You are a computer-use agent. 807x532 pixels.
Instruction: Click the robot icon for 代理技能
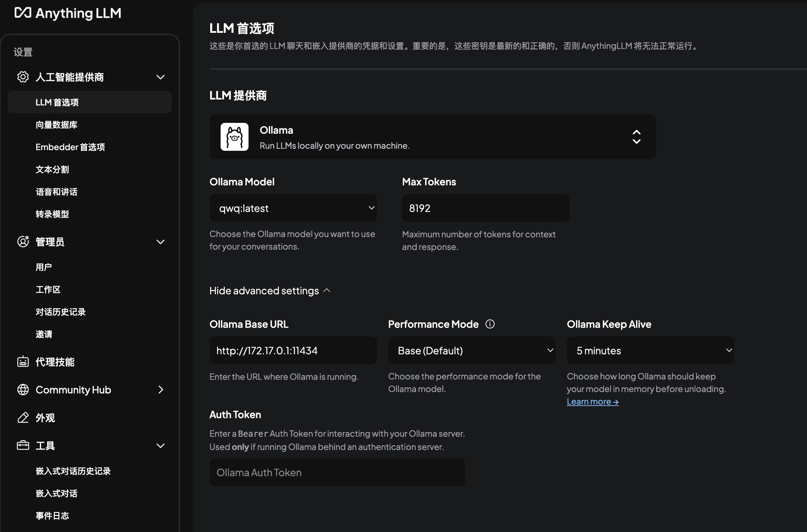coord(23,362)
